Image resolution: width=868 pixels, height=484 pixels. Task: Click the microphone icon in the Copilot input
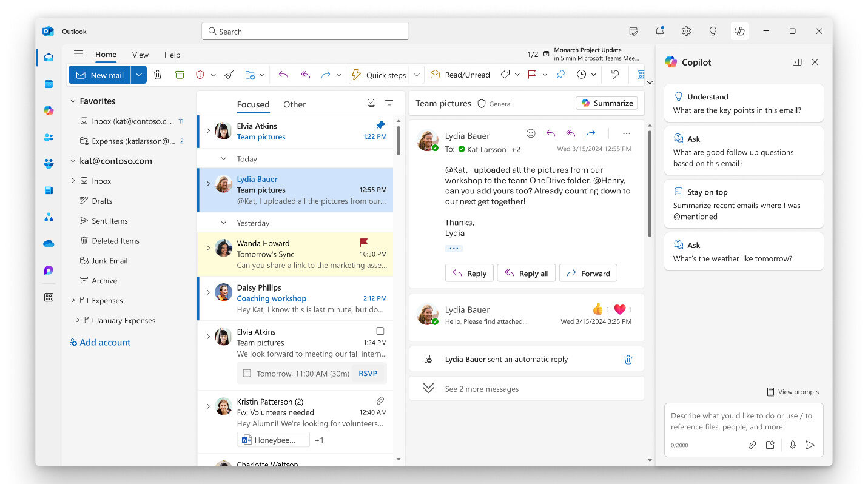793,445
